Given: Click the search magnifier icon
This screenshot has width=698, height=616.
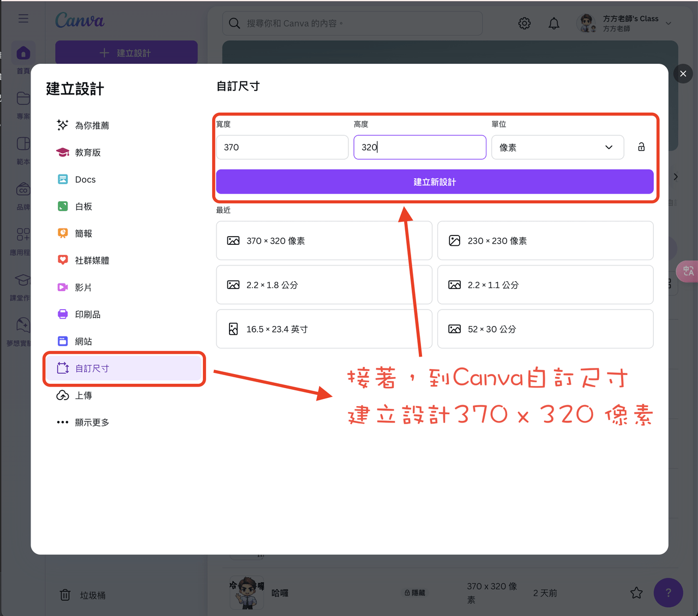Looking at the screenshot, I should pos(234,23).
